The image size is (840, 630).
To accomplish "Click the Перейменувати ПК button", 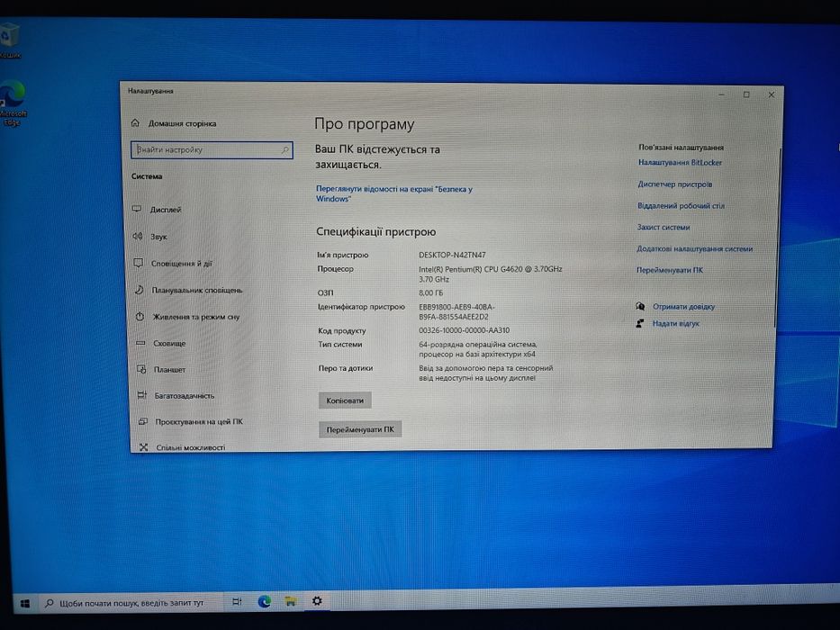I will 360,429.
